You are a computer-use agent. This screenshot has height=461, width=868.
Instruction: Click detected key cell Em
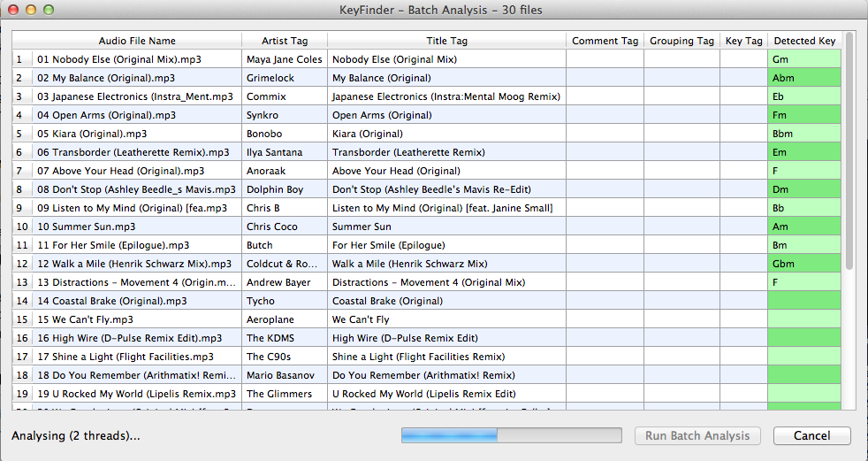pos(804,152)
